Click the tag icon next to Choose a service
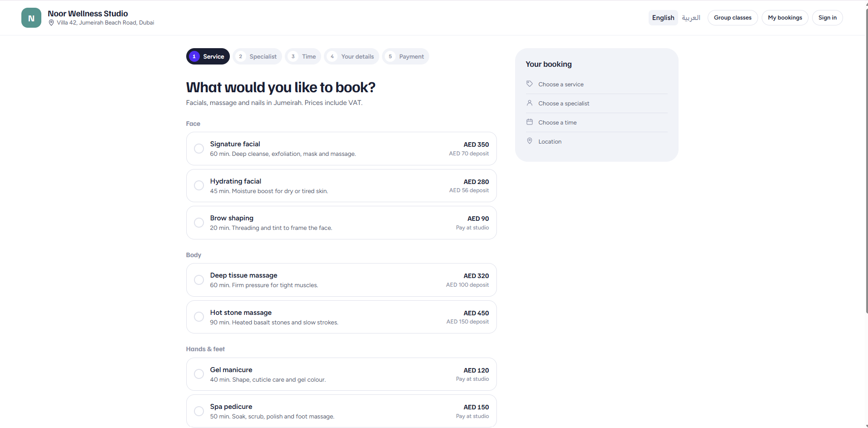The width and height of the screenshot is (868, 428). point(530,84)
